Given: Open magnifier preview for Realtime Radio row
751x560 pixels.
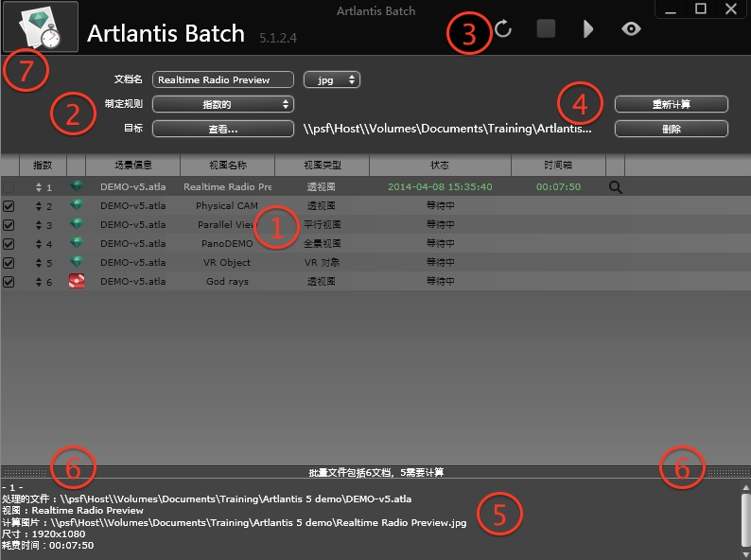Looking at the screenshot, I should pos(616,187).
